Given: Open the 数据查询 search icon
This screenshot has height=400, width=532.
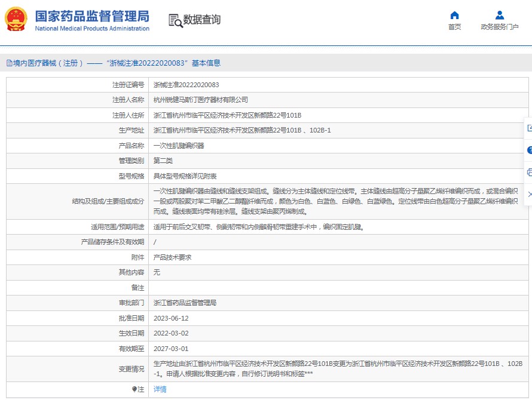Looking at the screenshot, I should [175, 20].
